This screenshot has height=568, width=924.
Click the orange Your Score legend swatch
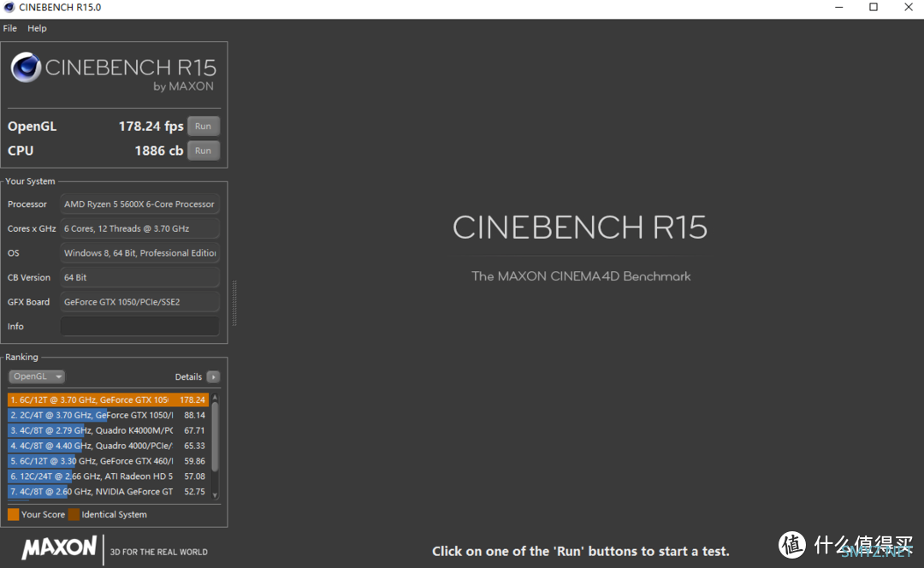13,515
